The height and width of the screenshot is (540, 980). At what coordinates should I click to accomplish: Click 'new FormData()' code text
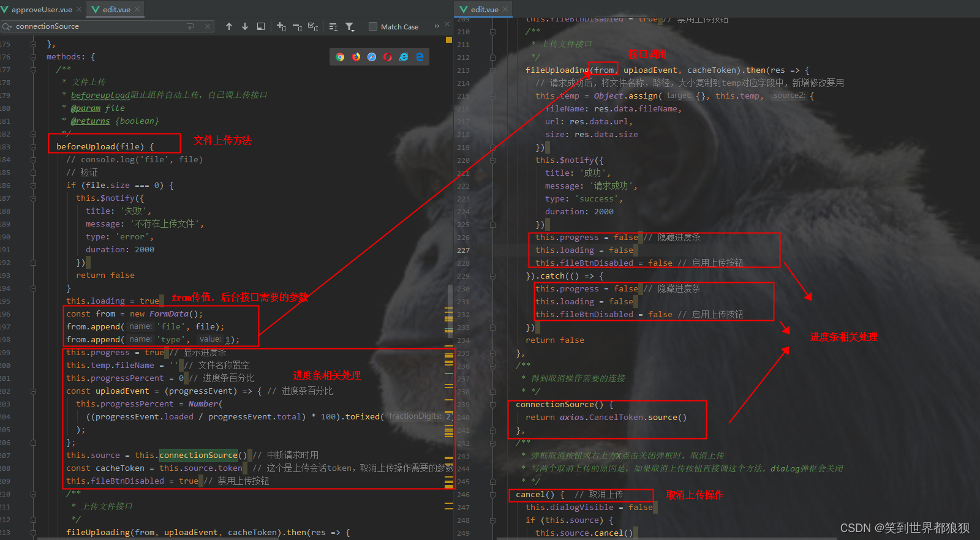(x=166, y=314)
